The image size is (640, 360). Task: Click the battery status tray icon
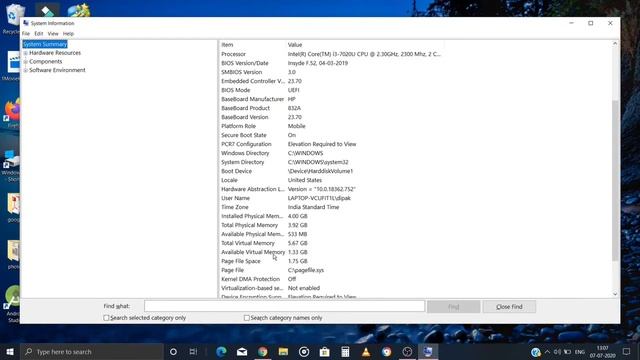point(567,352)
